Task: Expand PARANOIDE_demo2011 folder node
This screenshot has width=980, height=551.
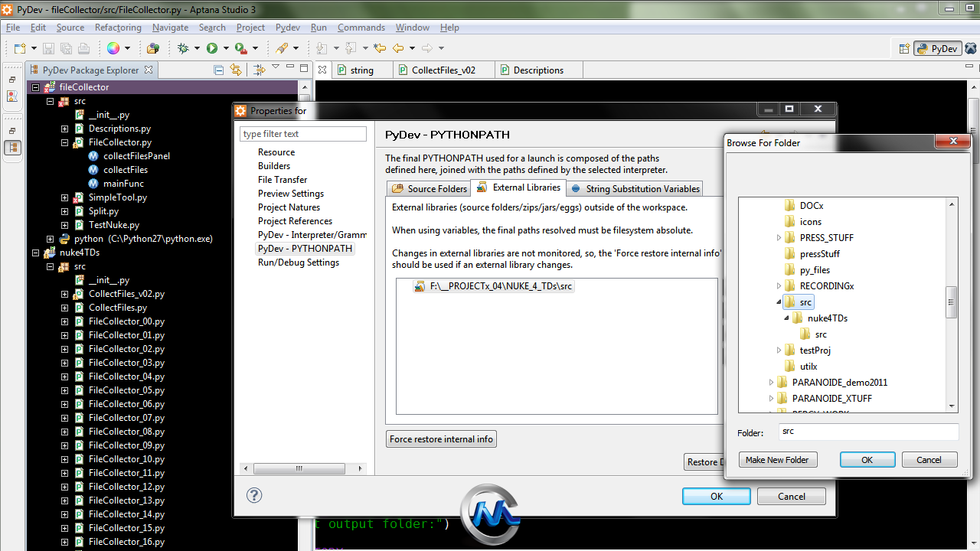Action: [772, 383]
